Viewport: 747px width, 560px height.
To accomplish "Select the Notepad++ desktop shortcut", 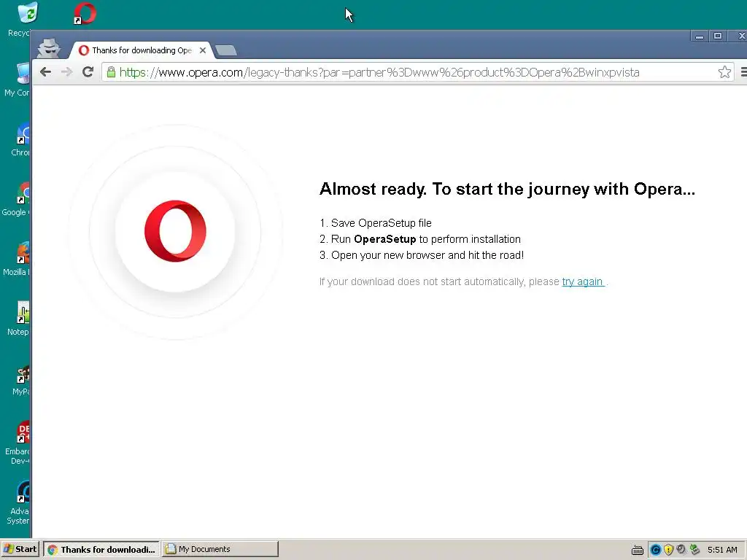I will (x=20, y=319).
